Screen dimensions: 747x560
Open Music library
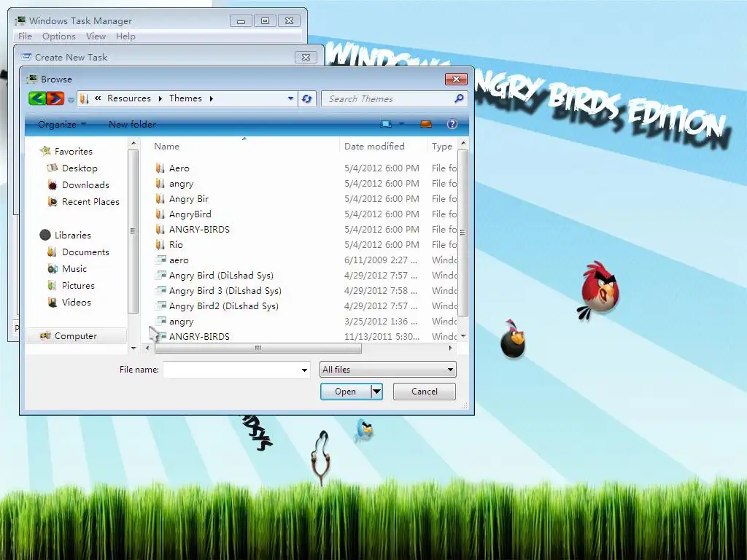[x=74, y=269]
